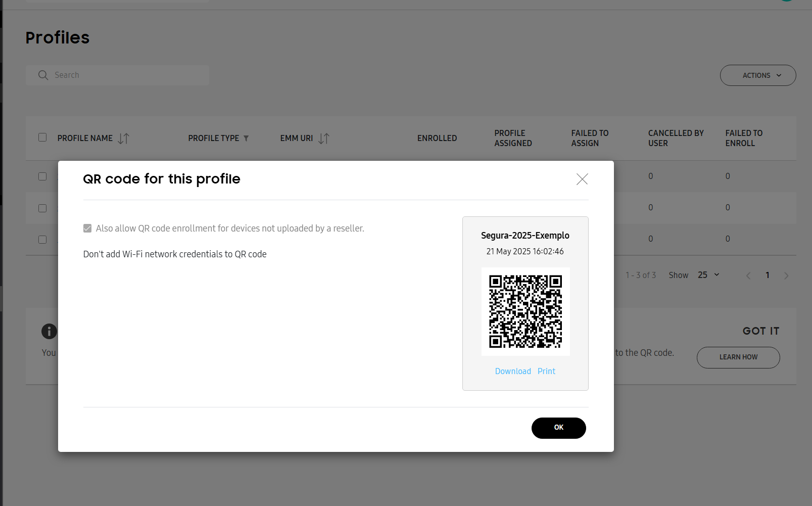
Task: Download the QR code image
Action: pyautogui.click(x=513, y=371)
